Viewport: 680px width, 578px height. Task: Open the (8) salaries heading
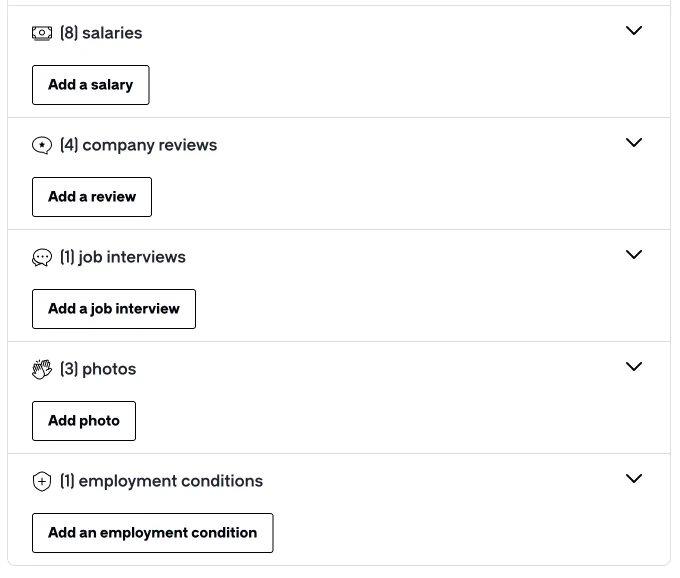click(101, 33)
